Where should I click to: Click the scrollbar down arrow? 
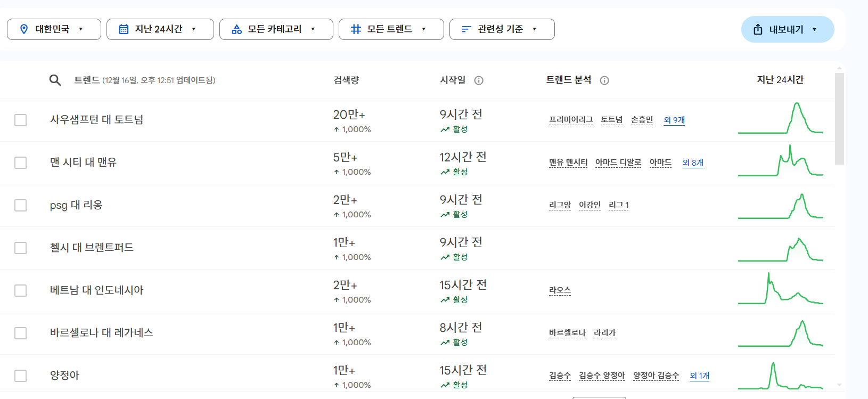839,385
